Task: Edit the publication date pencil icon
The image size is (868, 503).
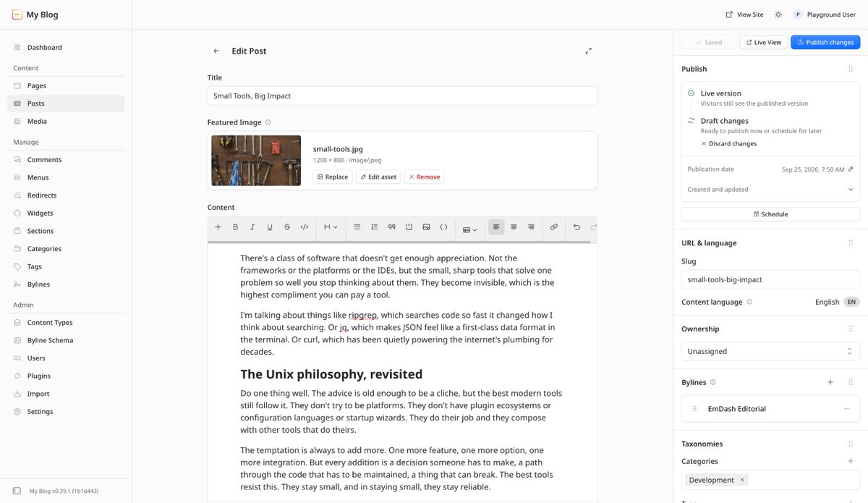Action: (851, 169)
